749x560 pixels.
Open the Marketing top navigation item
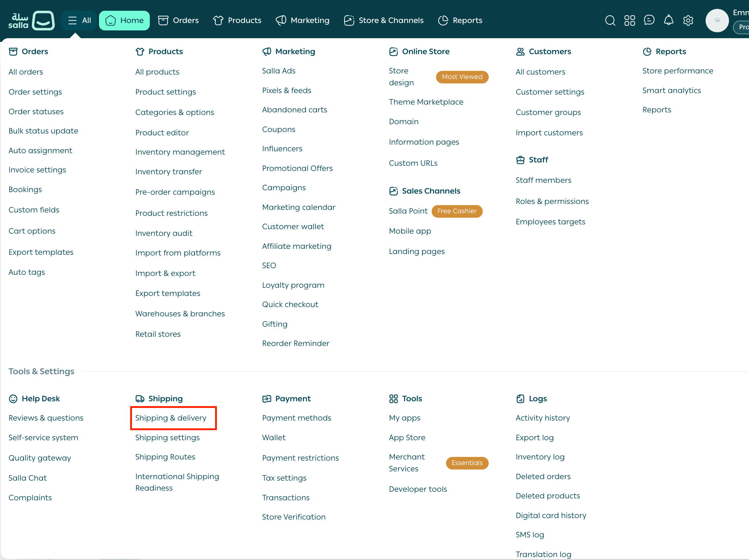coord(303,20)
